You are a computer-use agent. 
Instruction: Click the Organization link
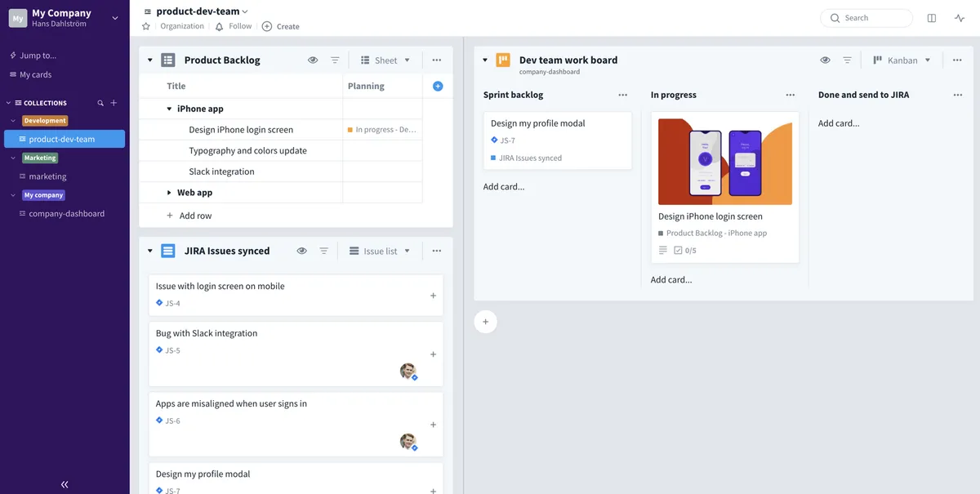click(182, 26)
